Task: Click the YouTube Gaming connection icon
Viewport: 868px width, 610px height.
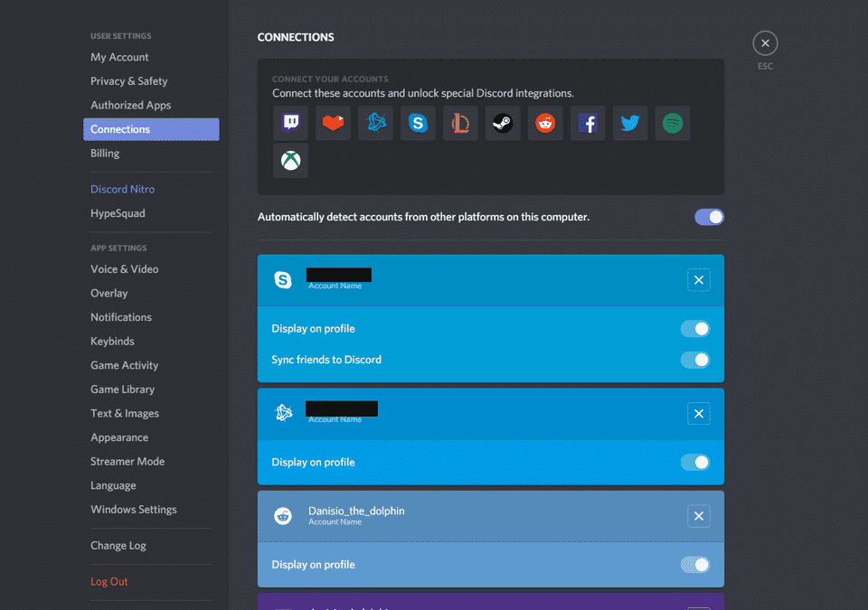Action: tap(333, 123)
